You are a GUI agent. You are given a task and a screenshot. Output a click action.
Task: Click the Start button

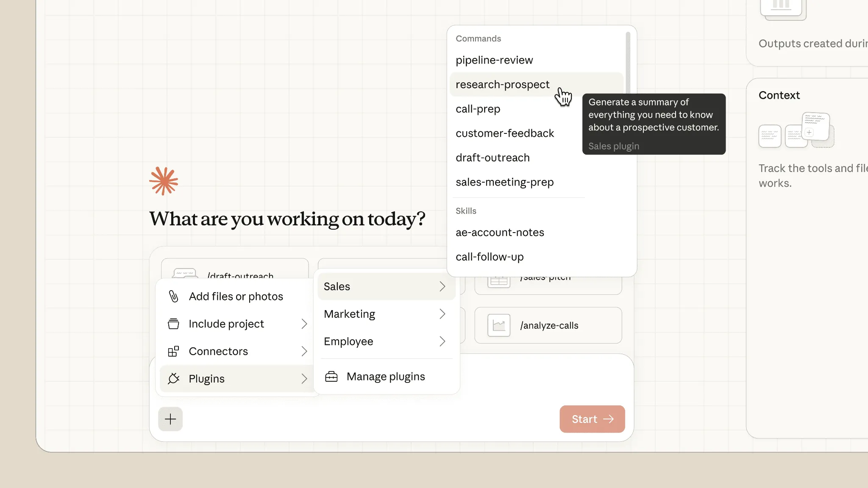[592, 419]
